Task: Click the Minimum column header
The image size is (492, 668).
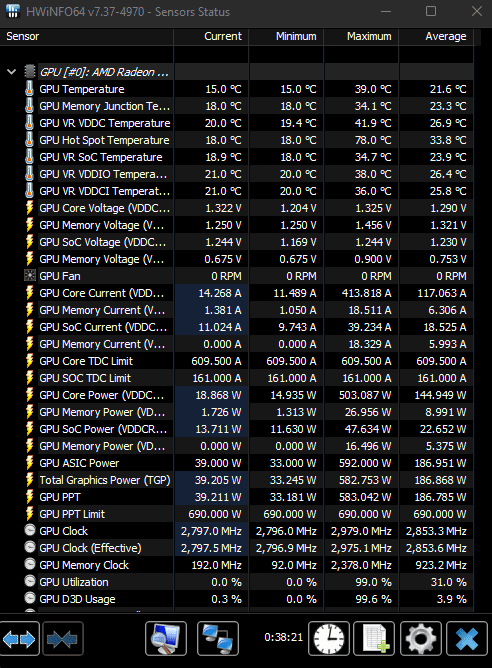Action: (286, 37)
